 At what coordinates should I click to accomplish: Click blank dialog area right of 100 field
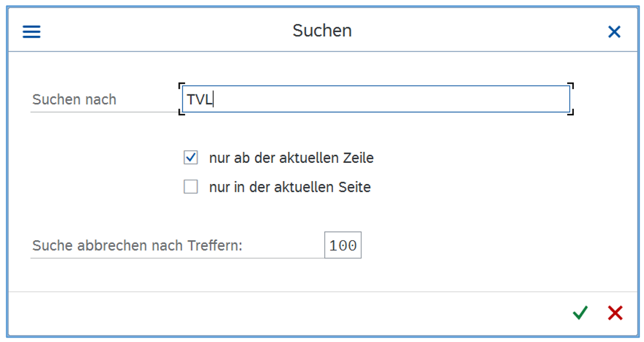click(x=484, y=245)
